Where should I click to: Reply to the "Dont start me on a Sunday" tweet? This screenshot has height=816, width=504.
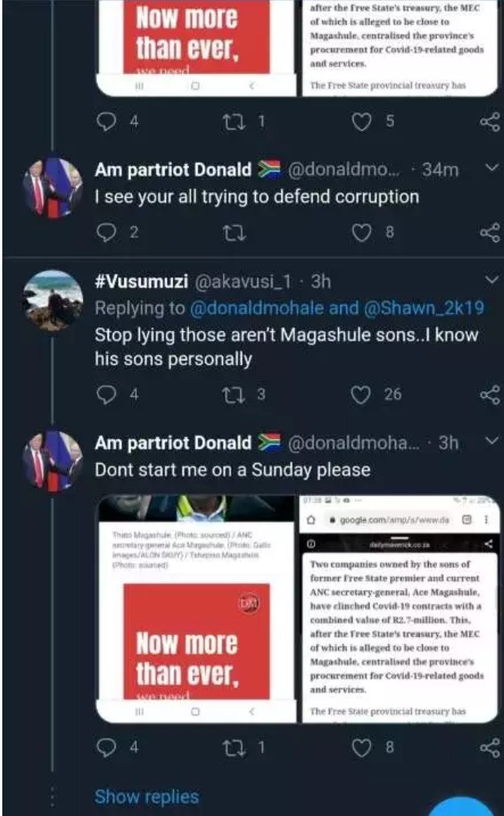coord(107,745)
